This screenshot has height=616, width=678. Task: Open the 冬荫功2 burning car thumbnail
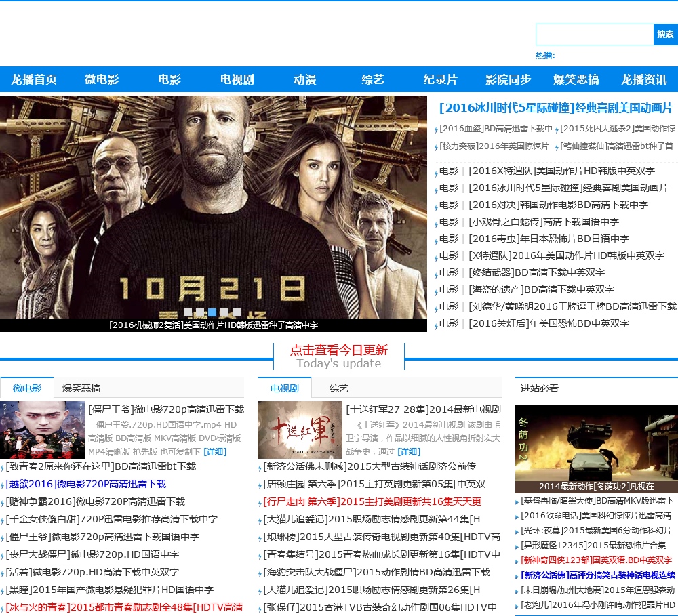pyautogui.click(x=596, y=443)
